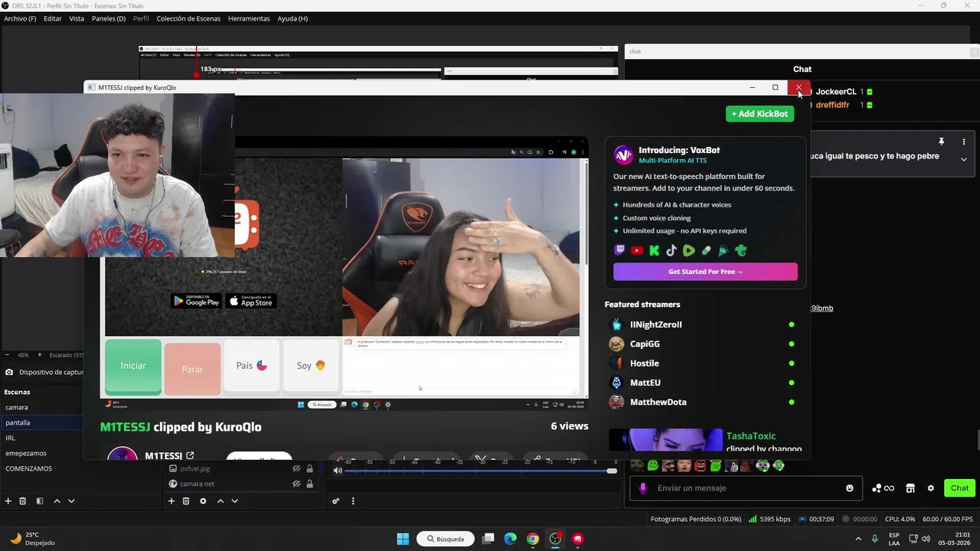This screenshot has height=551, width=980.
Task: Delete selected scene with trash icon
Action: point(23,501)
